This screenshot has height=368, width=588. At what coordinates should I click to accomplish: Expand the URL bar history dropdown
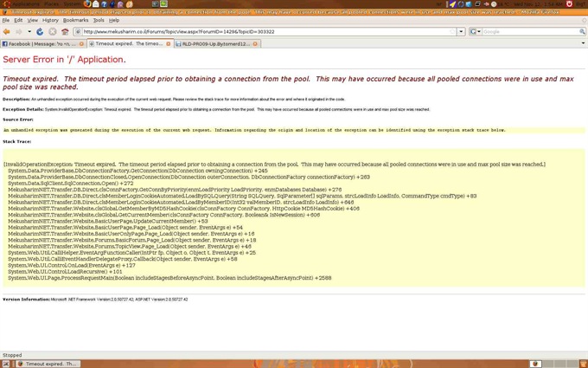(462, 31)
